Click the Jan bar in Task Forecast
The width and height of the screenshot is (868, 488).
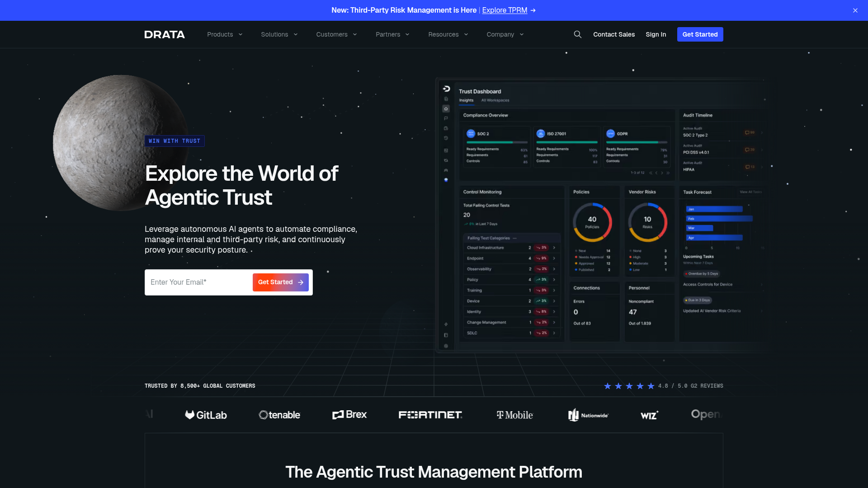[x=714, y=209]
